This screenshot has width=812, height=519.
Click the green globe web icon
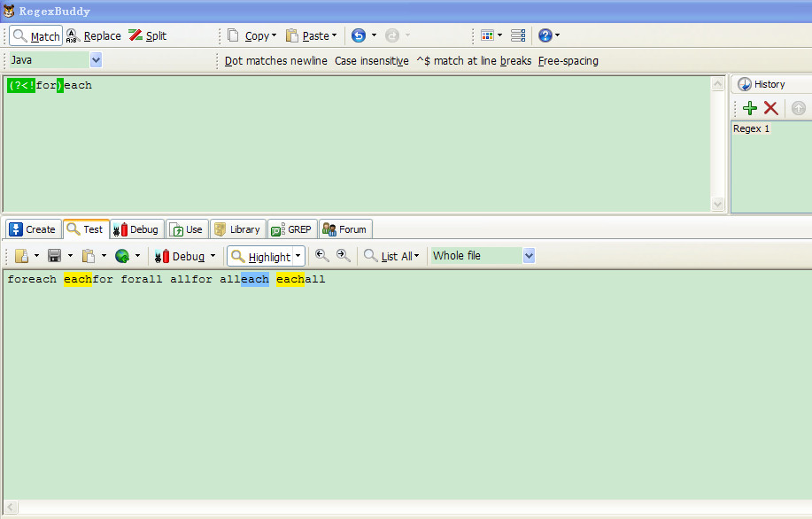pos(122,256)
